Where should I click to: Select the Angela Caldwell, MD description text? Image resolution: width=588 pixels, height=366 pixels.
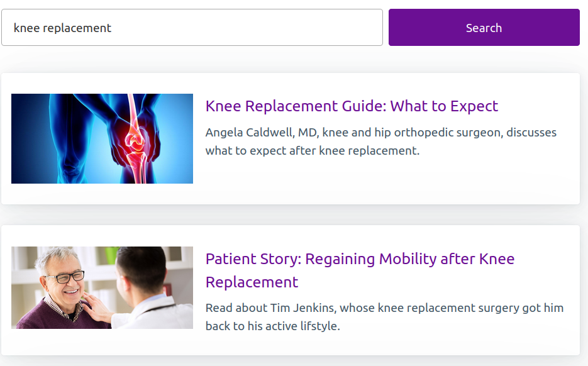(381, 141)
